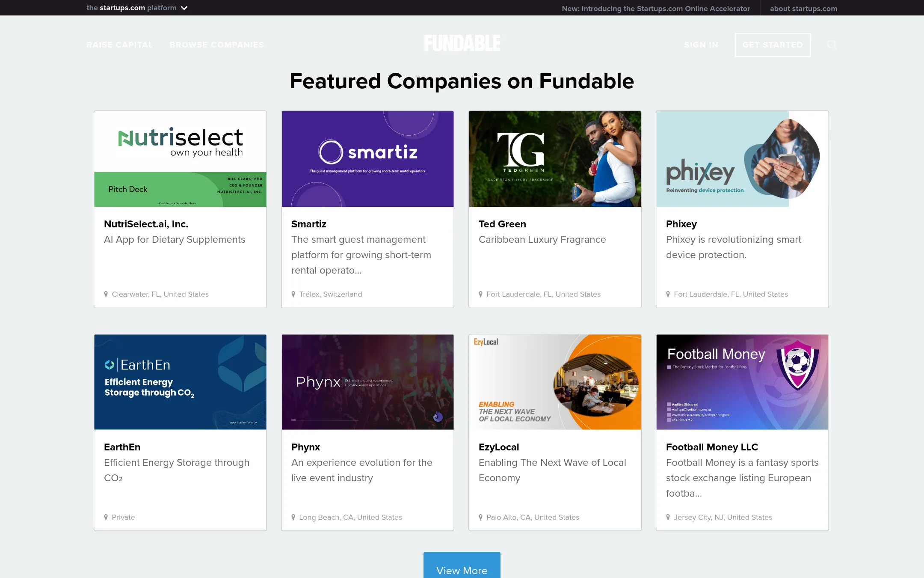The height and width of the screenshot is (578, 924).
Task: Click Football Money LLC company title
Action: 712,447
